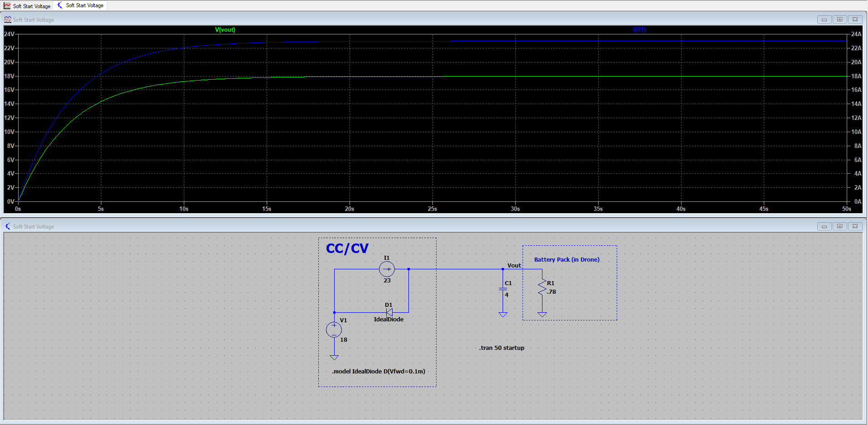The image size is (868, 425).
Task: Click the 0s label on time axis
Action: 18,209
